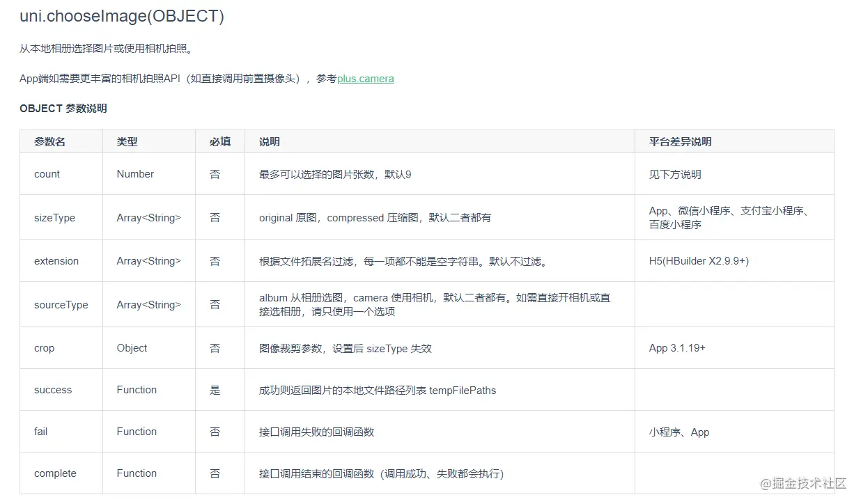
Task: Click the extension parameter row
Action: (56, 260)
